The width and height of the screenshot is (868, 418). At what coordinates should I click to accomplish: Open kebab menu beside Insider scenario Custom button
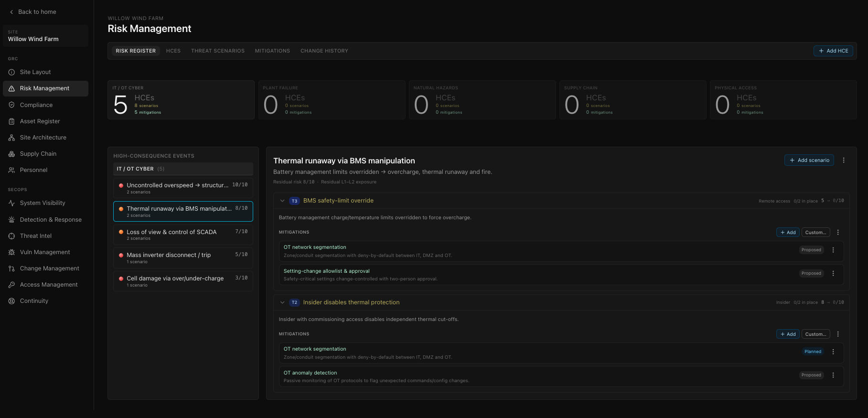pos(838,334)
